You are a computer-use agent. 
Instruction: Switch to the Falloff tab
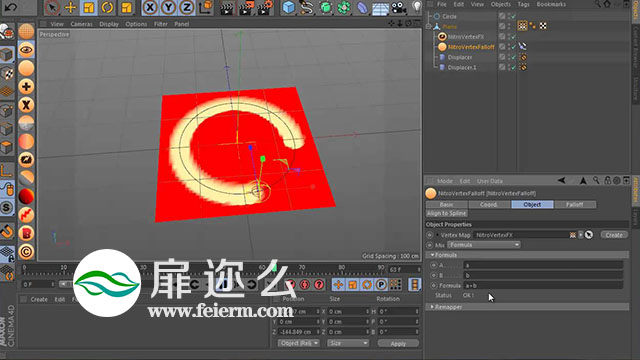tap(575, 204)
